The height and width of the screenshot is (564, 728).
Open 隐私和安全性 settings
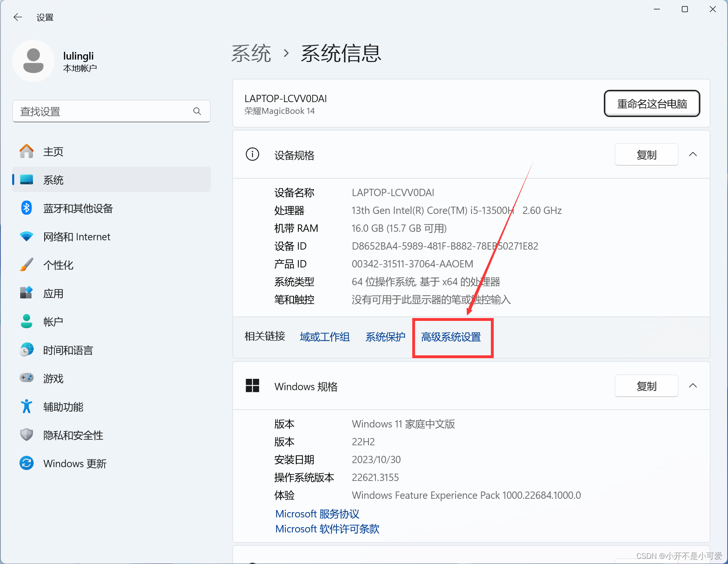pos(111,435)
